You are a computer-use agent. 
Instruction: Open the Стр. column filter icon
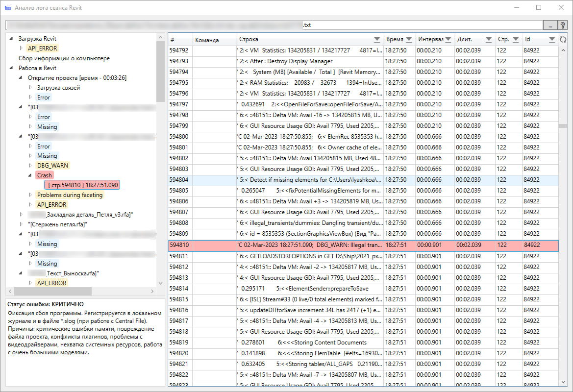pos(515,40)
